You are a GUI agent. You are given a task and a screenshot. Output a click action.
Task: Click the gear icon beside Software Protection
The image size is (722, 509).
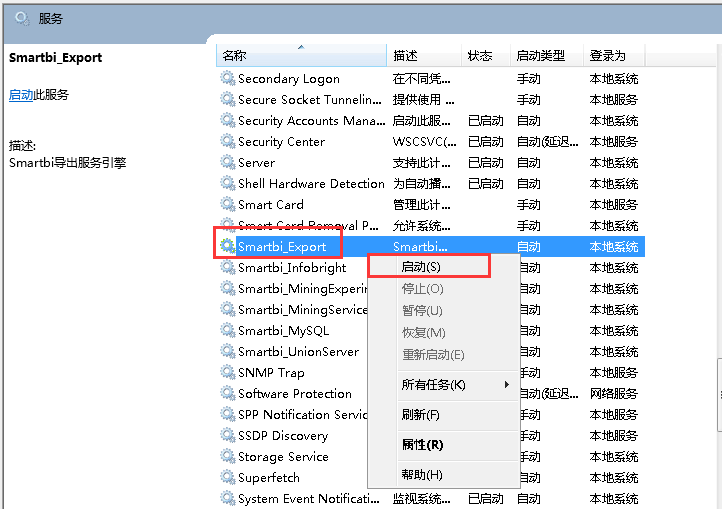[x=227, y=393]
